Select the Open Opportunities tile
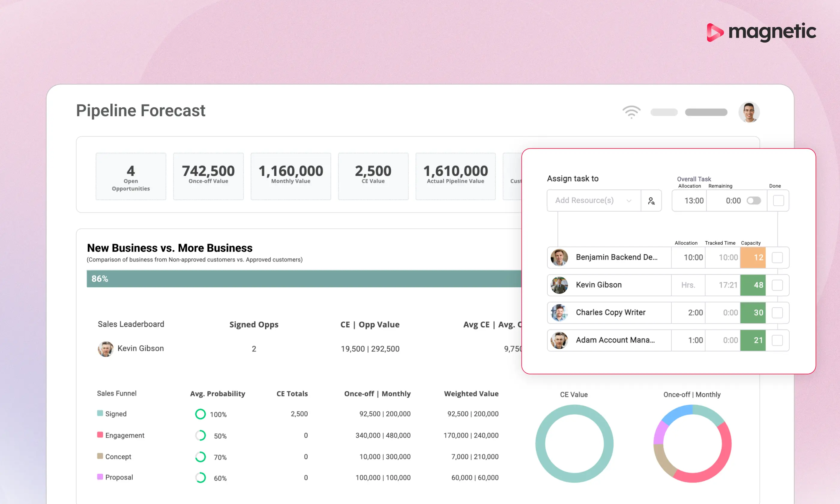Image resolution: width=840 pixels, height=504 pixels. (x=131, y=177)
